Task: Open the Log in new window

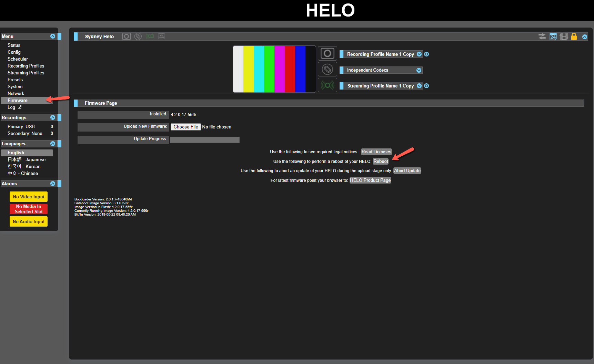Action: [x=14, y=107]
